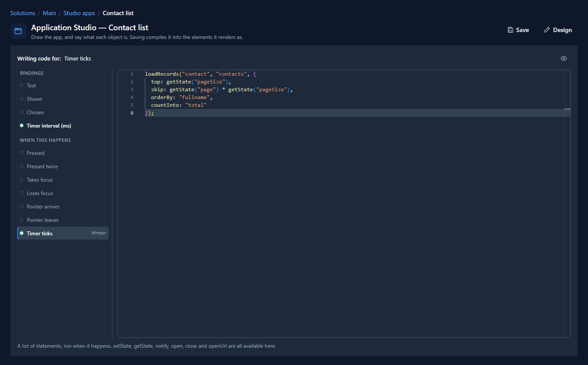Click the "fullname" string on line 4

click(x=194, y=97)
